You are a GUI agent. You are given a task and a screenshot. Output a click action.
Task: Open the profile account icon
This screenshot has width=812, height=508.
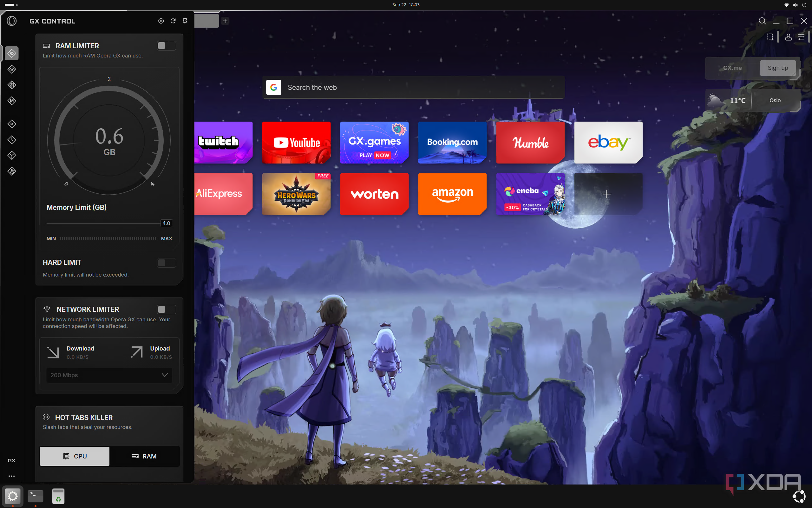(x=789, y=37)
